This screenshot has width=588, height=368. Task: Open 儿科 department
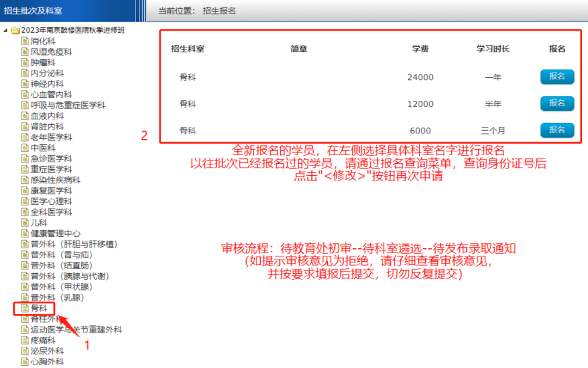[x=39, y=223]
